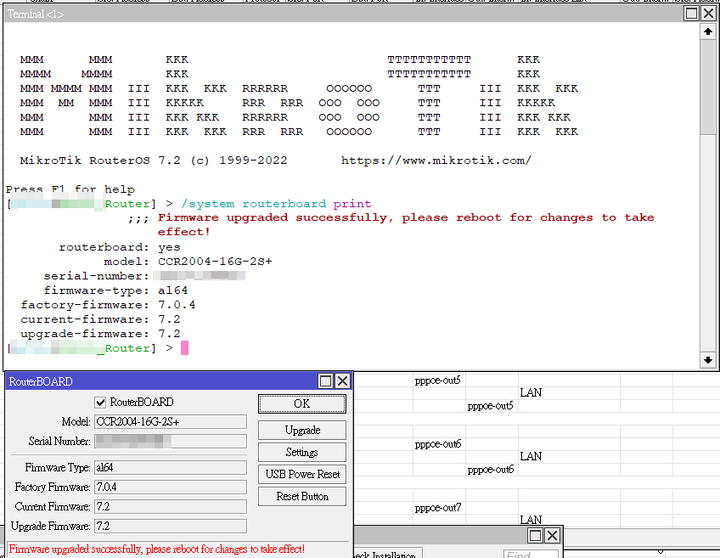Click the Model field showing CCR2004-16G-2S+

[170, 422]
